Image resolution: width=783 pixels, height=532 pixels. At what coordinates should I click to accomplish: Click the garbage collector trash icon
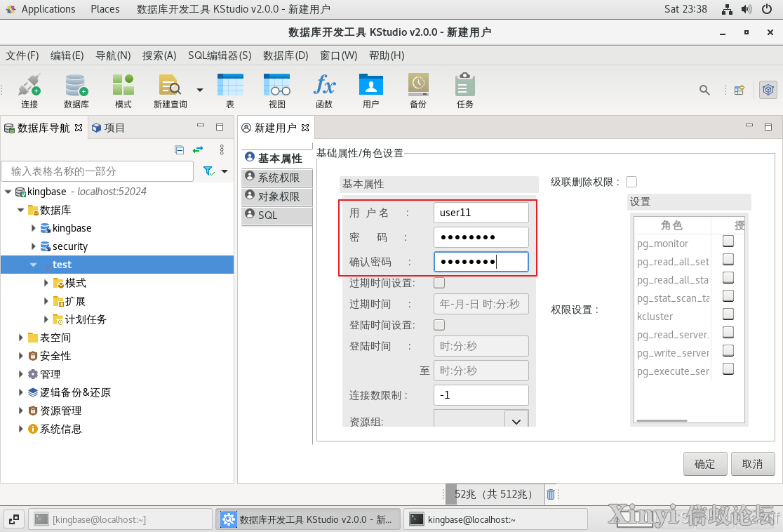[x=550, y=494]
